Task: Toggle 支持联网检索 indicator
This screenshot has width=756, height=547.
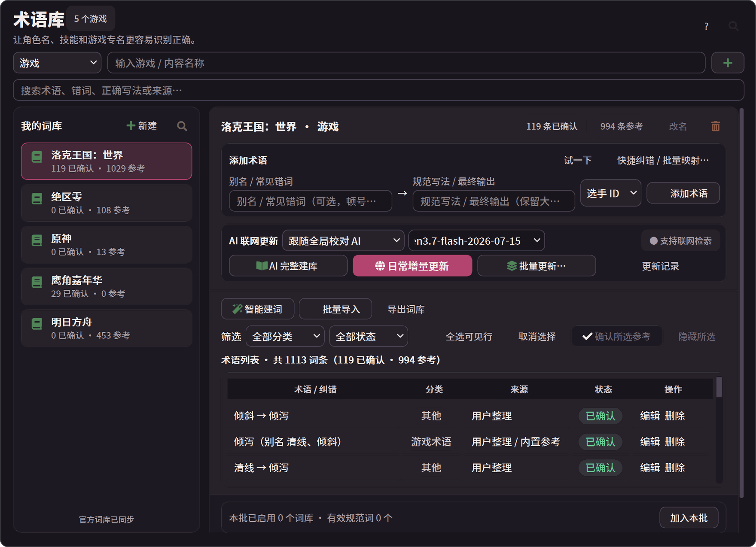Action: click(x=681, y=241)
